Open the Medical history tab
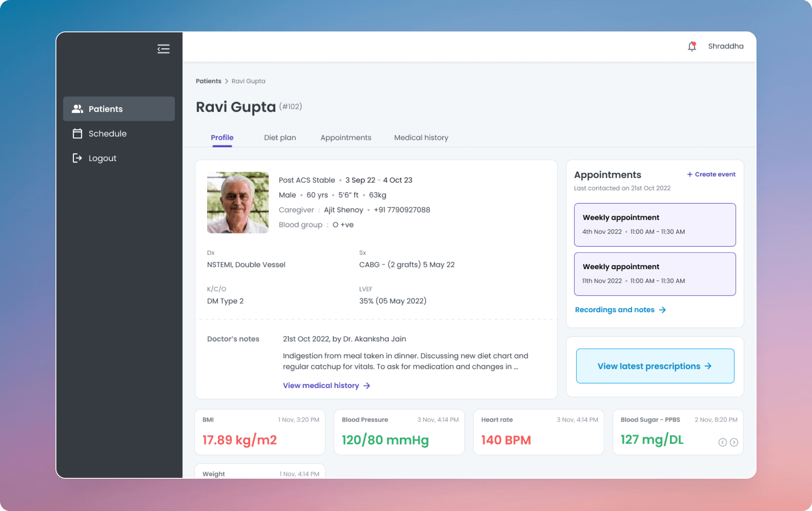 [421, 137]
